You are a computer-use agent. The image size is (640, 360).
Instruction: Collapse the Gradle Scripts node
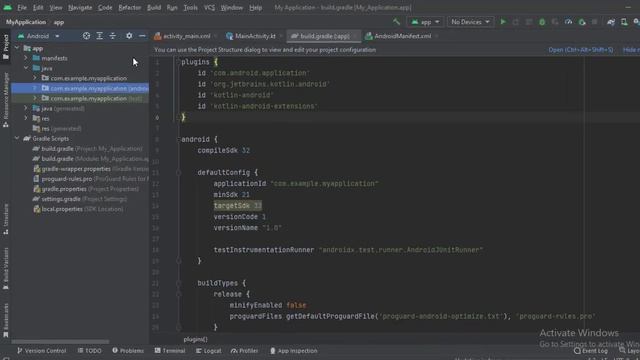tap(17, 138)
